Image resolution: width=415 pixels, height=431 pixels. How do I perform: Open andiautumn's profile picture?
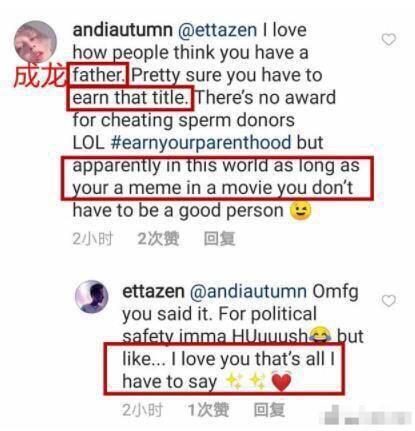(35, 42)
